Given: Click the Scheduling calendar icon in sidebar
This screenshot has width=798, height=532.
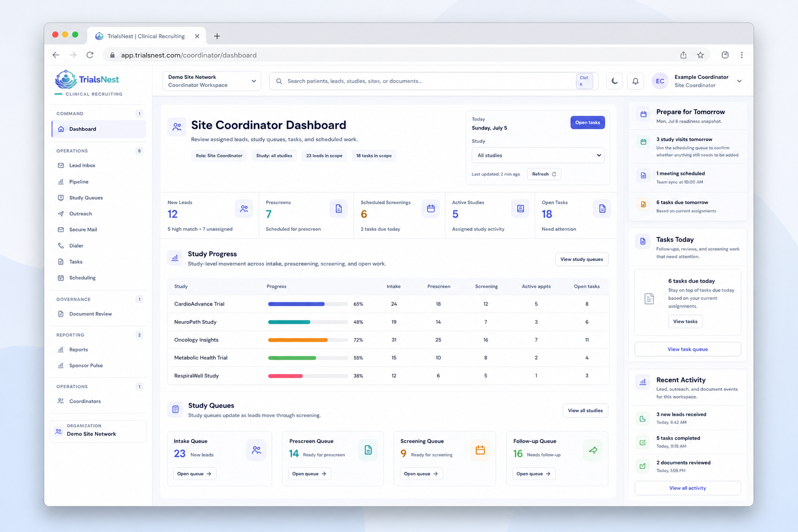Looking at the screenshot, I should (x=61, y=278).
